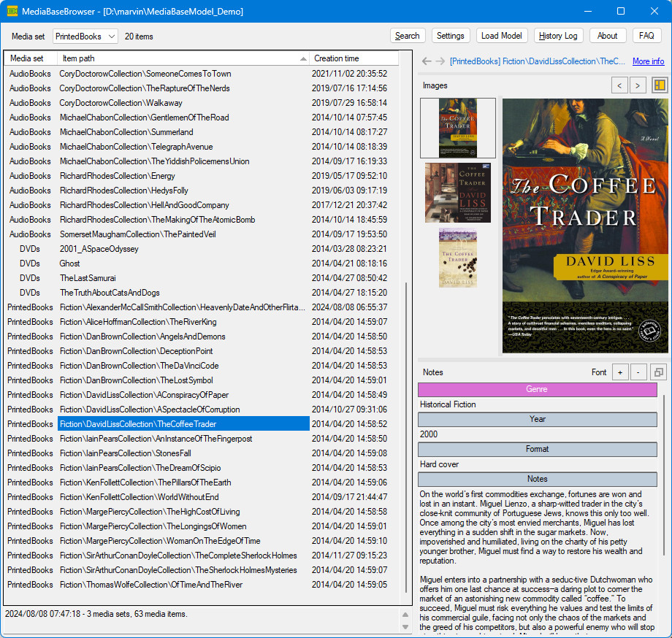Select TheCompleteSherlockHolmes row

(x=201, y=556)
